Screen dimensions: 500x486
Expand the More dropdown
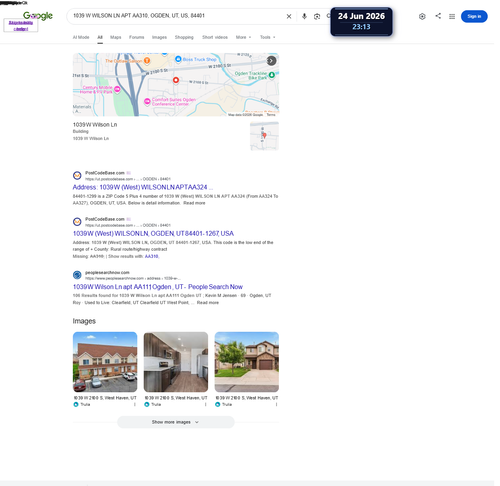243,37
